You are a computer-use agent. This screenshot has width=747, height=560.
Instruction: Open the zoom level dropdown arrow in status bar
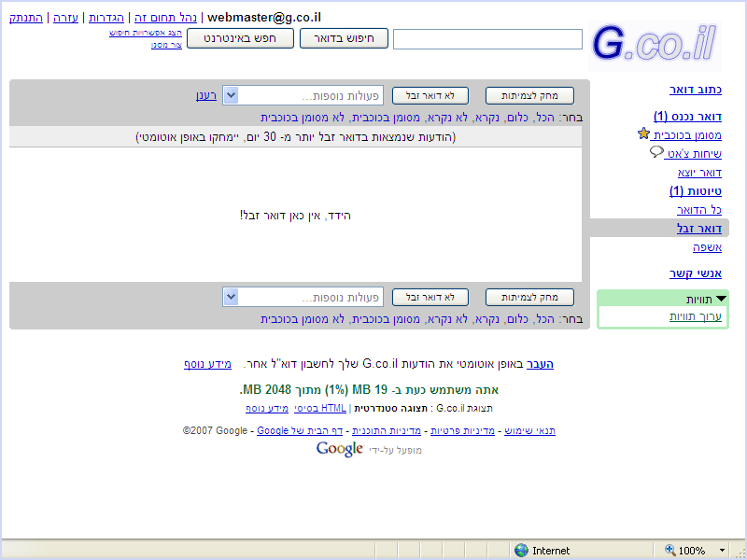click(x=723, y=551)
